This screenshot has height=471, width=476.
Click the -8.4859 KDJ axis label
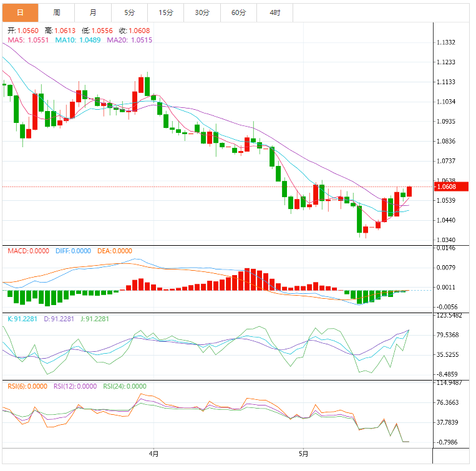[446, 374]
